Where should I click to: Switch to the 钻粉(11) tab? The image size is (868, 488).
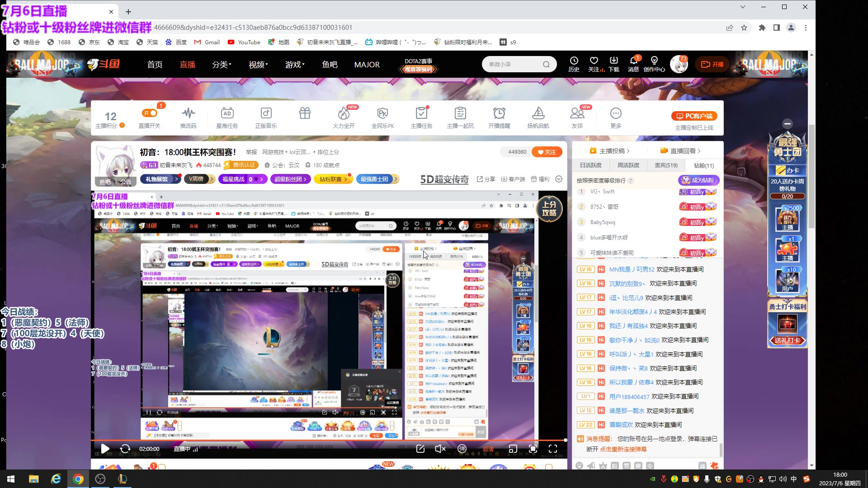click(x=704, y=165)
